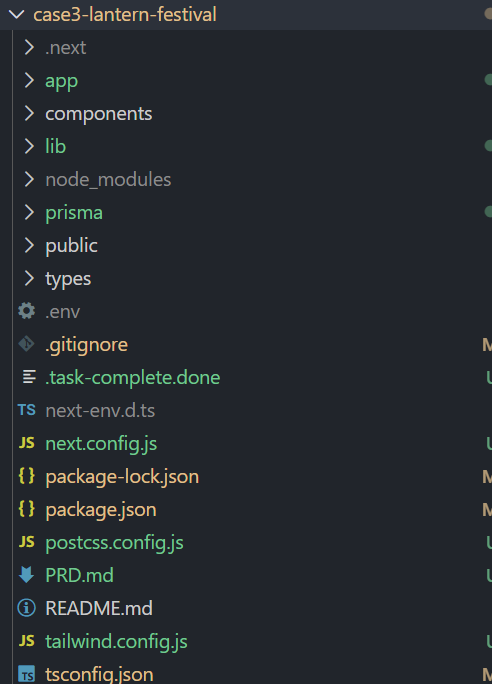The height and width of the screenshot is (684, 492).
Task: Collapse the case3-lantern-festival root folder
Action: click(x=17, y=14)
